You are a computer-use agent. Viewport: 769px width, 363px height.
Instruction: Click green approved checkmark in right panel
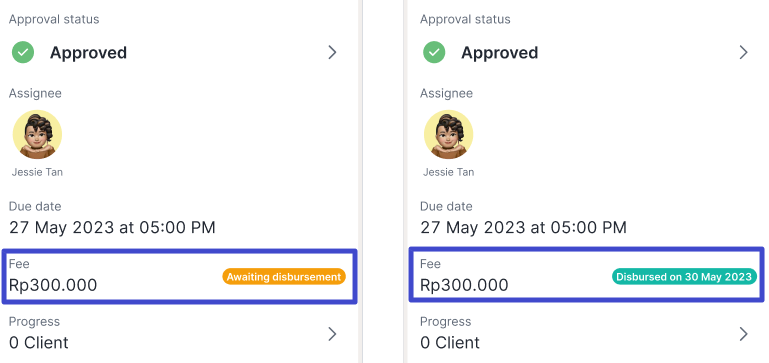434,52
